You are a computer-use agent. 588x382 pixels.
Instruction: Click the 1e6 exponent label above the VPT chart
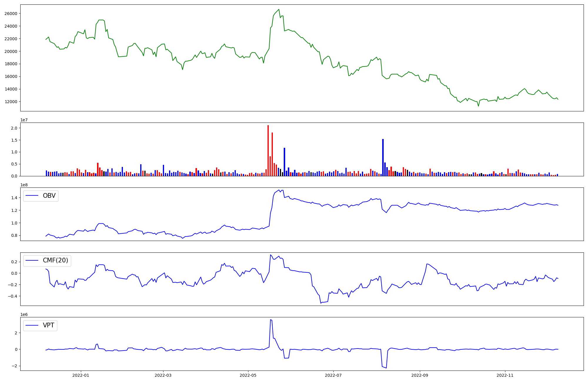pyautogui.click(x=24, y=314)
